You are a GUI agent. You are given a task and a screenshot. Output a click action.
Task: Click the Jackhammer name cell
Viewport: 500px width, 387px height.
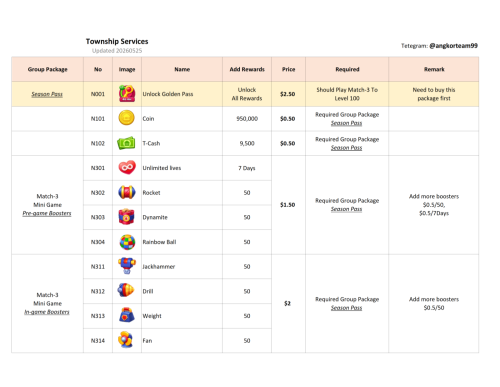pyautogui.click(x=182, y=267)
